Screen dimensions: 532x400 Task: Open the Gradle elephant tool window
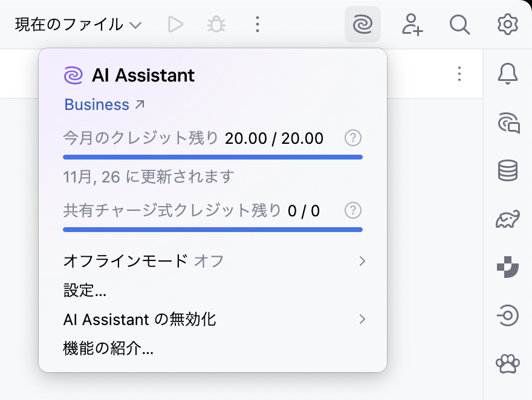click(x=508, y=219)
